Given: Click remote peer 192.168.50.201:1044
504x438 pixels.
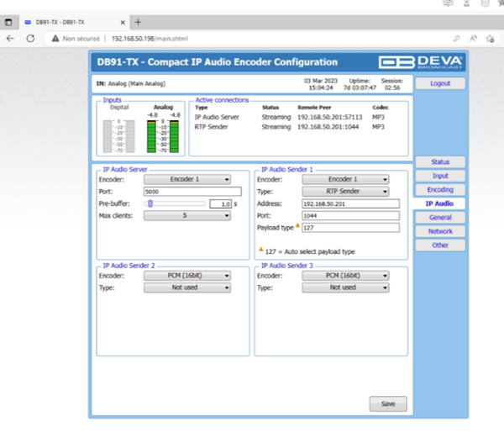Looking at the screenshot, I should [x=328, y=127].
